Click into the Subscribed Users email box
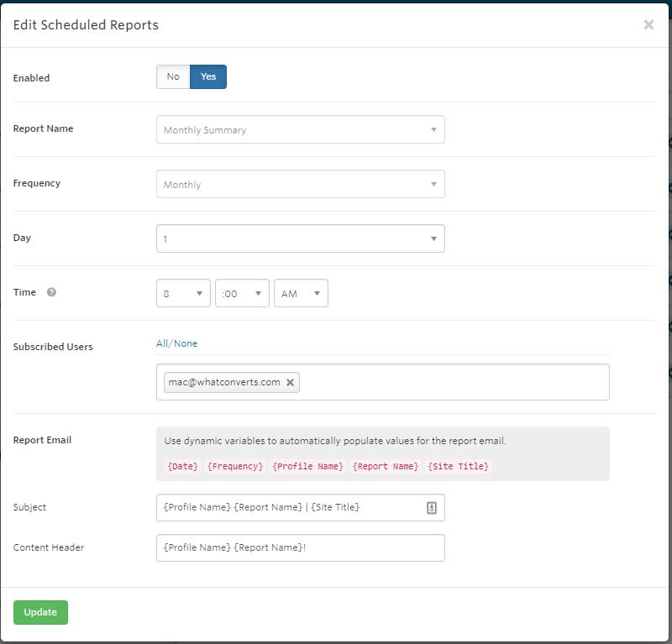672x644 pixels. [x=383, y=382]
